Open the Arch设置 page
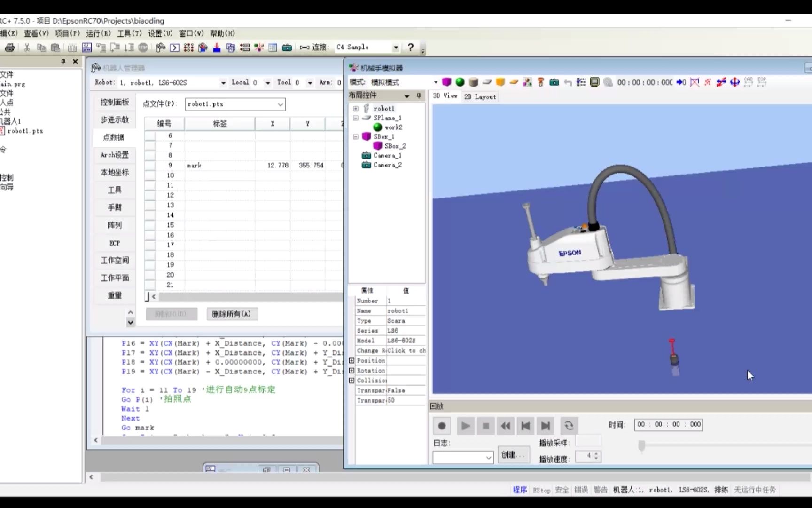This screenshot has height=508, width=812. (x=115, y=155)
